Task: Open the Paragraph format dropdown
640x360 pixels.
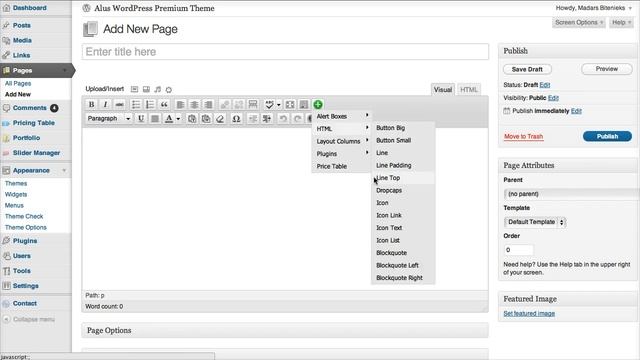Action: pos(109,118)
